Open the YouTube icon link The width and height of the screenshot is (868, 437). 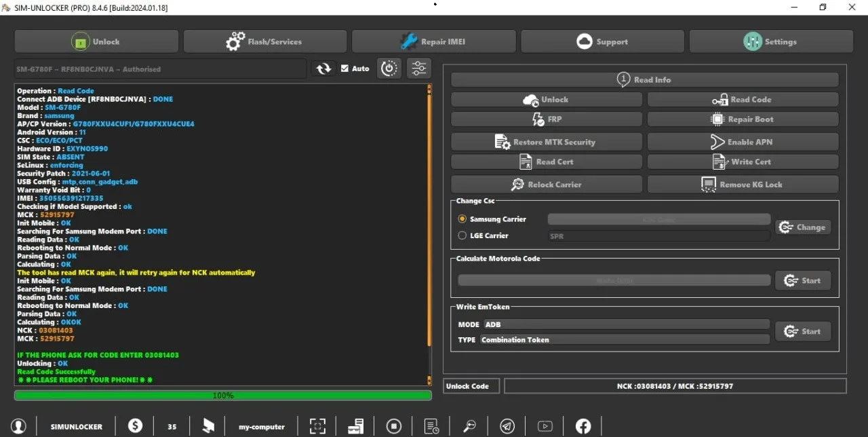(545, 426)
